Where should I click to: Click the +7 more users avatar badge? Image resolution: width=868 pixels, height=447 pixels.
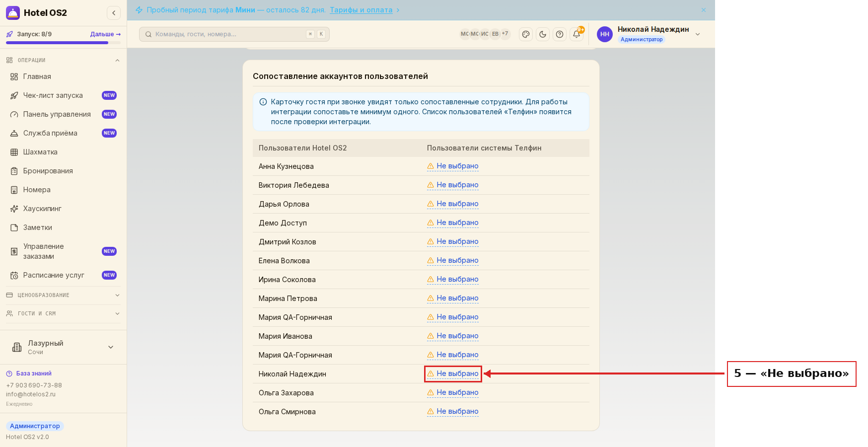point(505,34)
